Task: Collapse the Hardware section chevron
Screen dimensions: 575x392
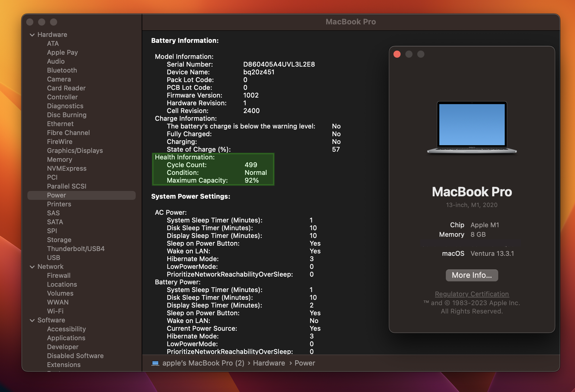Action: pyautogui.click(x=32, y=35)
